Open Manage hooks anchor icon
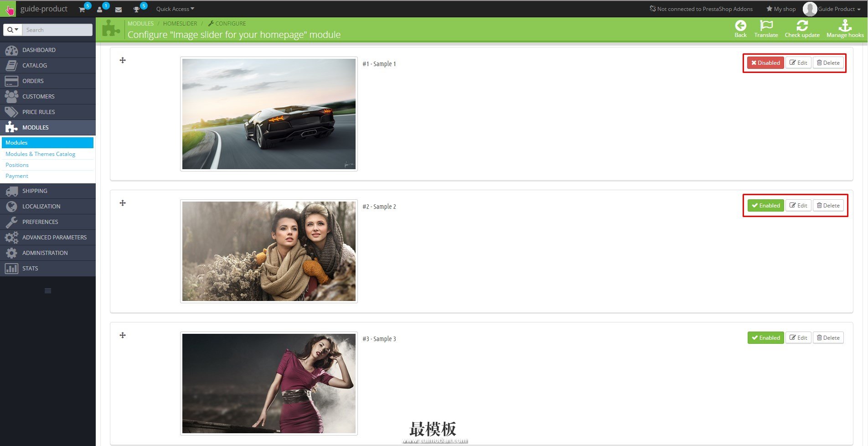Viewport: 868px width, 446px height. 845,26
